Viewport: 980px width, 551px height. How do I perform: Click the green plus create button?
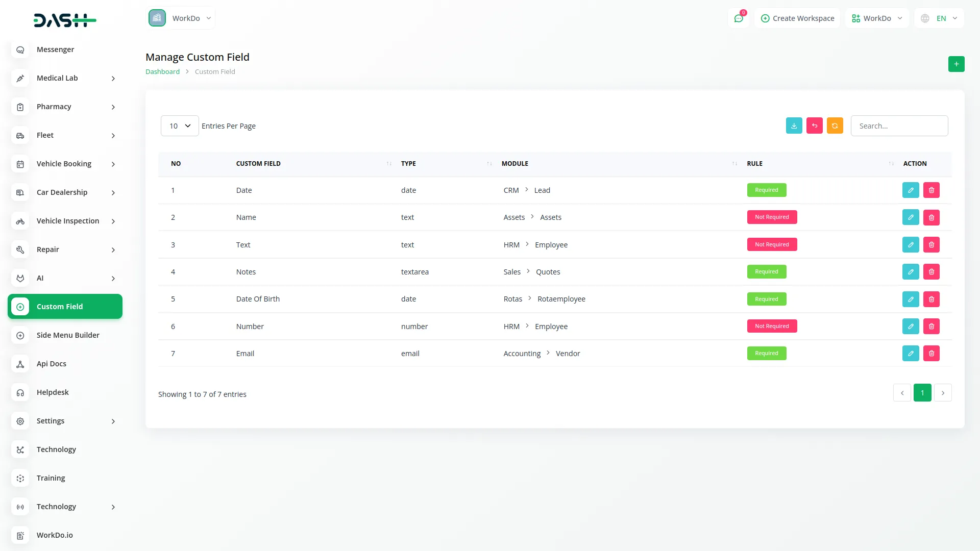(x=956, y=64)
